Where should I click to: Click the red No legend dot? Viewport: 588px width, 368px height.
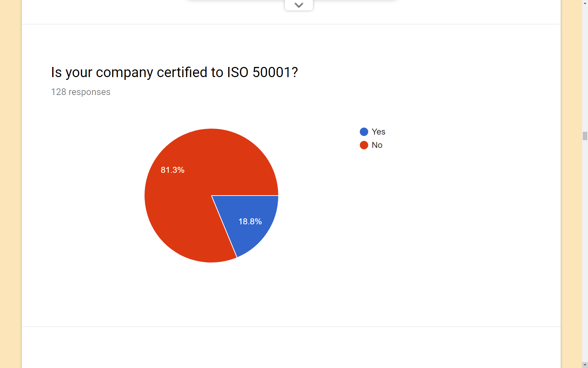coord(364,145)
